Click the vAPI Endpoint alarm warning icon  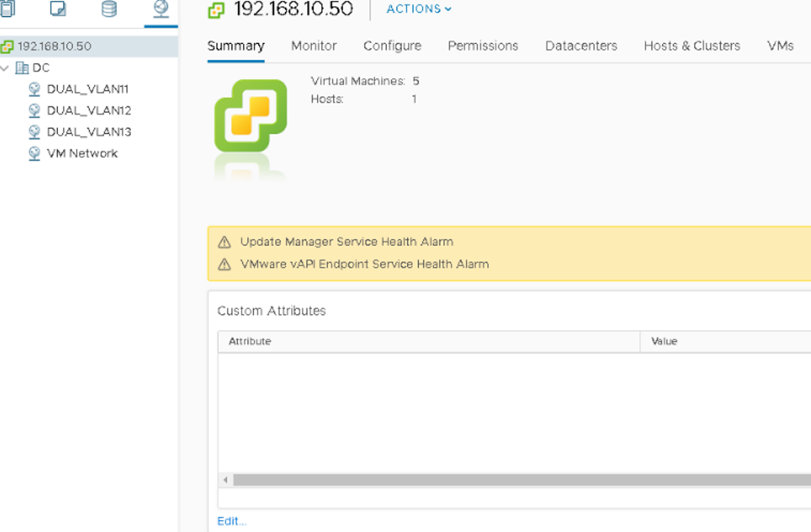tap(225, 265)
